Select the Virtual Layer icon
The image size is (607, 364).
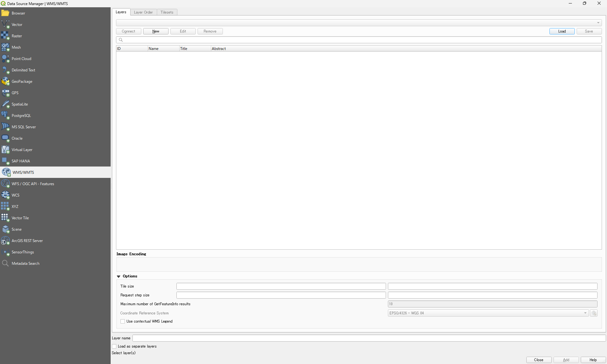[5, 150]
